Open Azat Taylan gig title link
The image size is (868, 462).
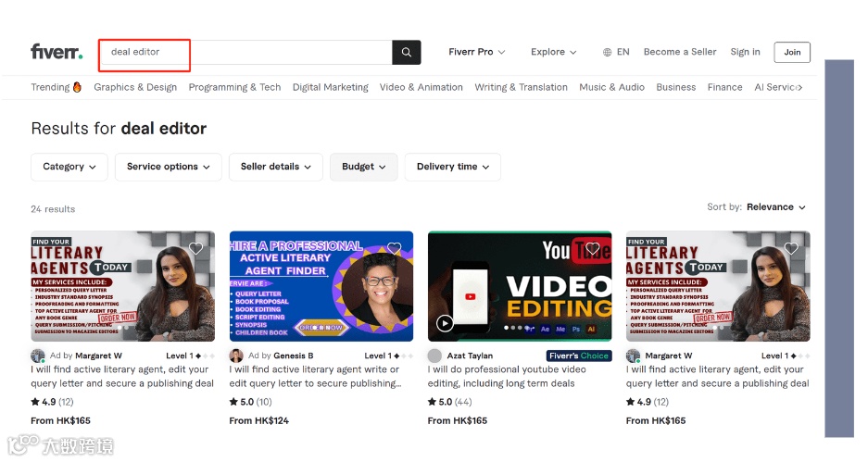tap(507, 376)
